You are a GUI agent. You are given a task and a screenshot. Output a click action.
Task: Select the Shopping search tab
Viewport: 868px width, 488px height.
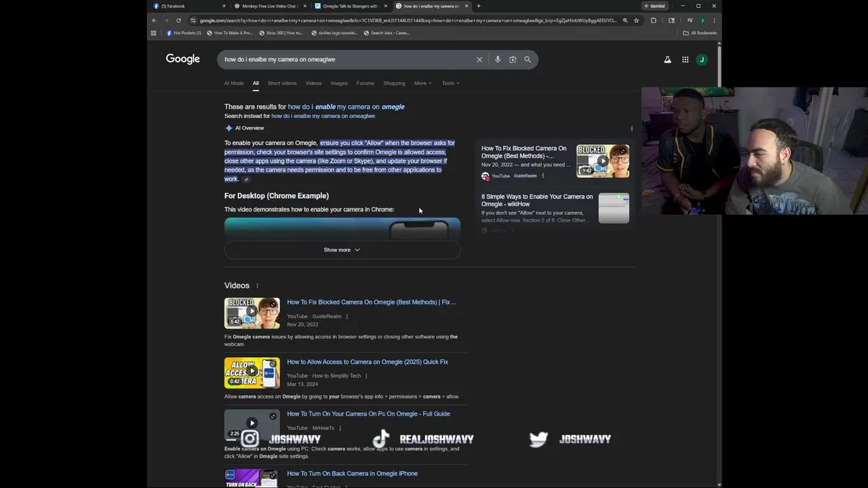click(x=394, y=83)
